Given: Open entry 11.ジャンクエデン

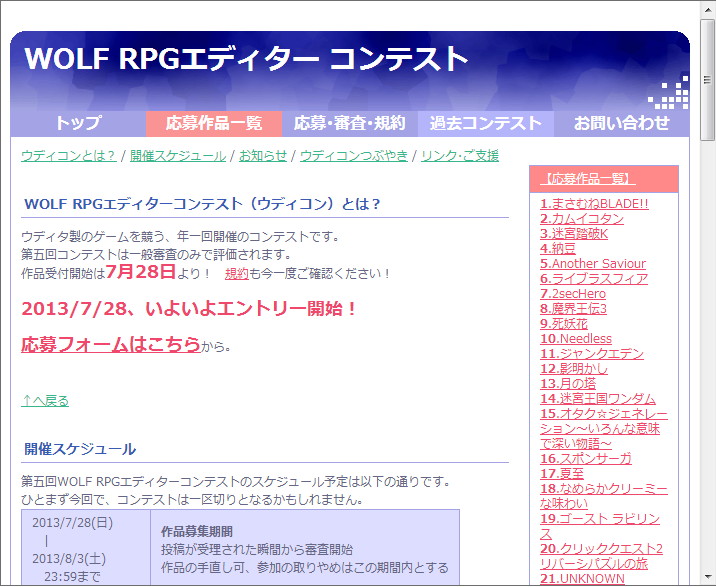Looking at the screenshot, I should [x=592, y=354].
